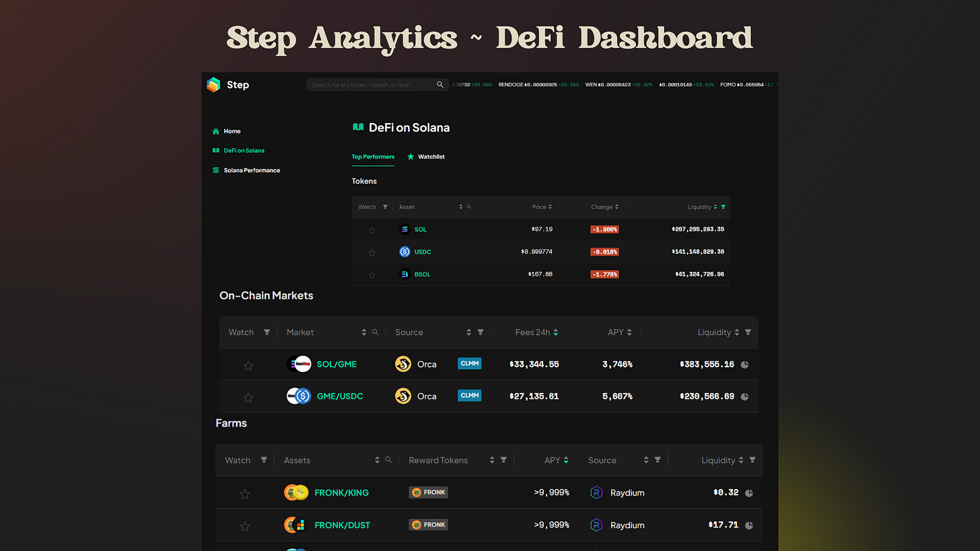
Task: Click the search magnifier icon in the search bar
Action: pyautogui.click(x=440, y=85)
